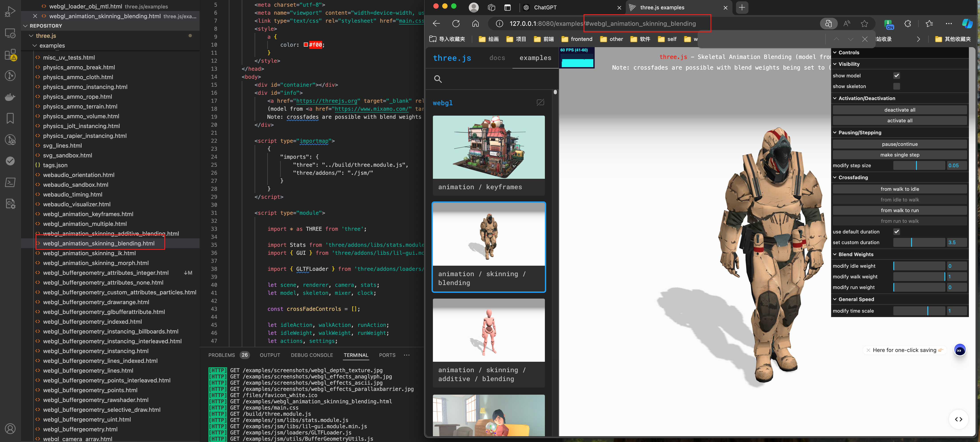Enable show skeleton checkbox
Viewport: 980px width, 442px height.
point(897,86)
